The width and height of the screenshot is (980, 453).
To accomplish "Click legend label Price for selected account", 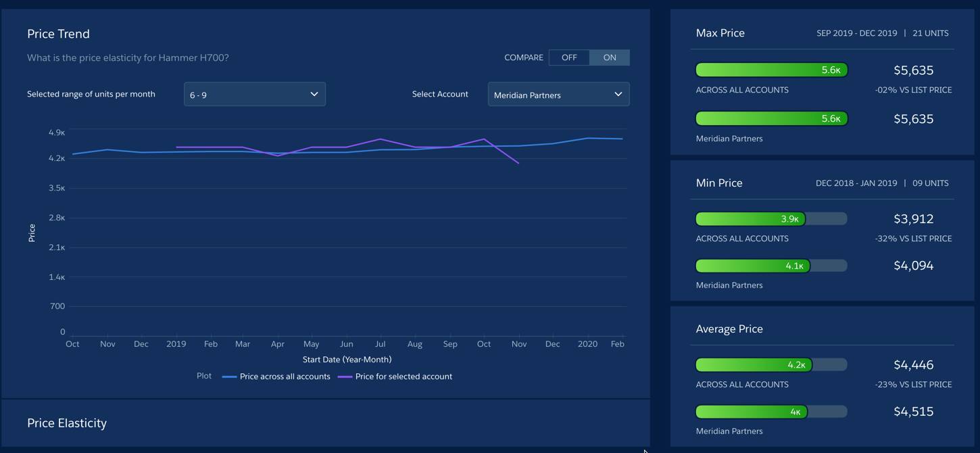I will coord(403,377).
